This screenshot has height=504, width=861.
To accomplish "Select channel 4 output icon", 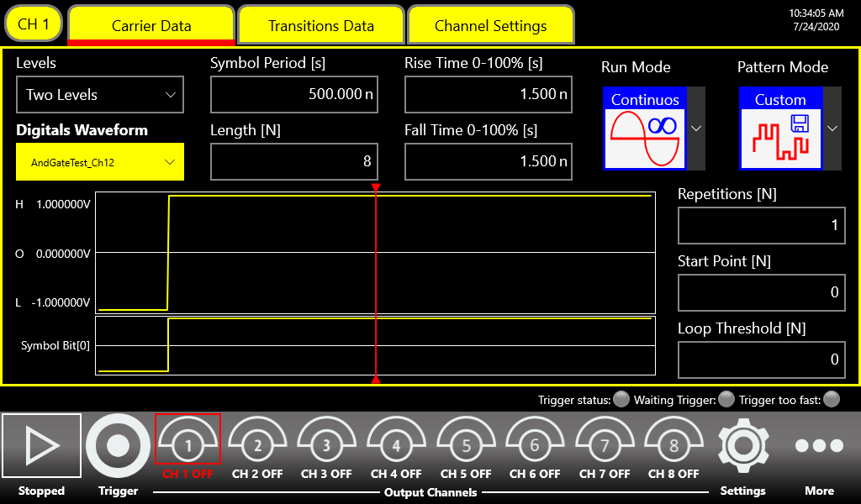I will click(x=396, y=442).
